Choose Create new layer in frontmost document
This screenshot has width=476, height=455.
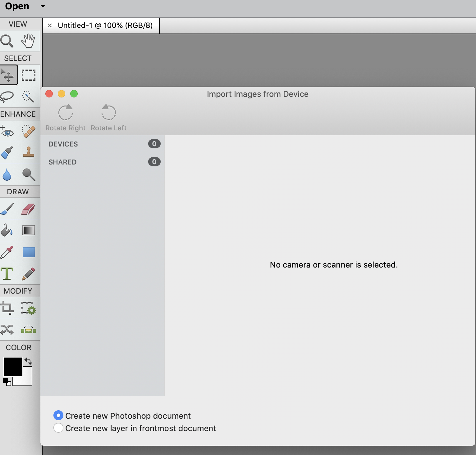click(58, 428)
